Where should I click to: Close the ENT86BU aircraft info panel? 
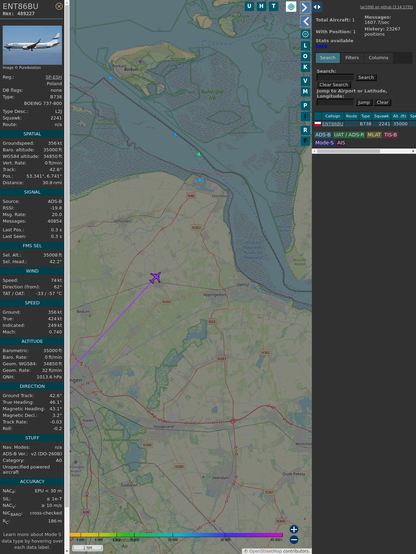59,6
